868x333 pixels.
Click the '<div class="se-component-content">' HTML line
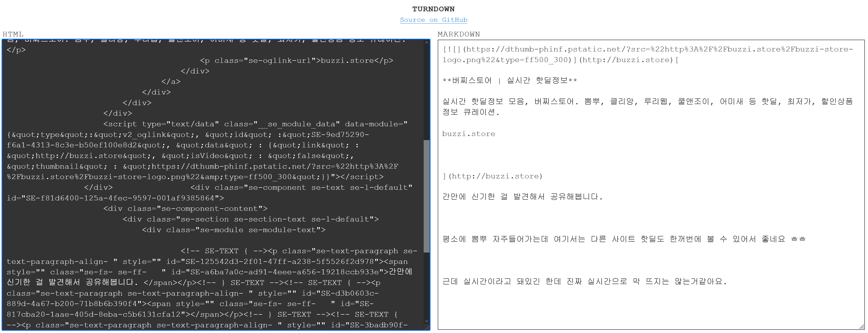click(185, 209)
